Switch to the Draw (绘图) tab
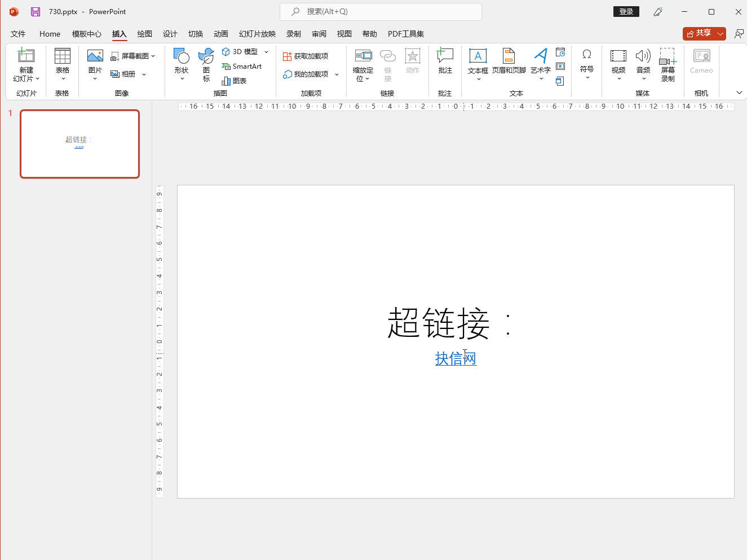747x560 pixels. coord(145,34)
